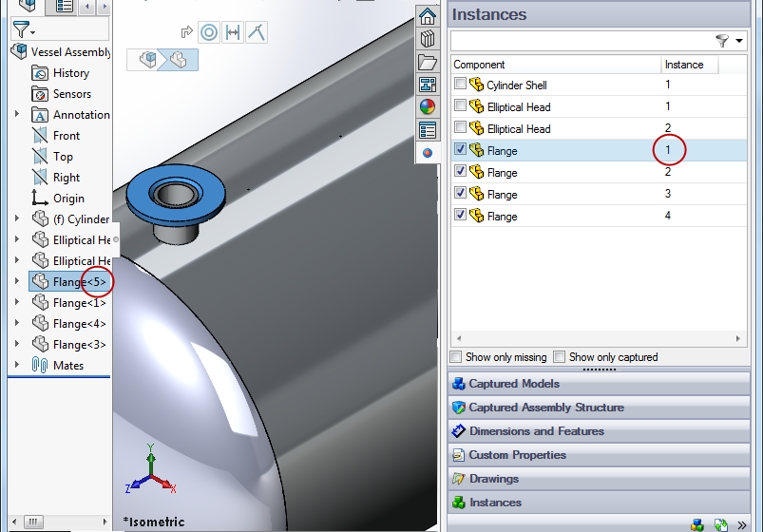Screen dimensions: 763x532
Task: Click the chevron overflow button at panel bottom
Action: tap(742, 524)
